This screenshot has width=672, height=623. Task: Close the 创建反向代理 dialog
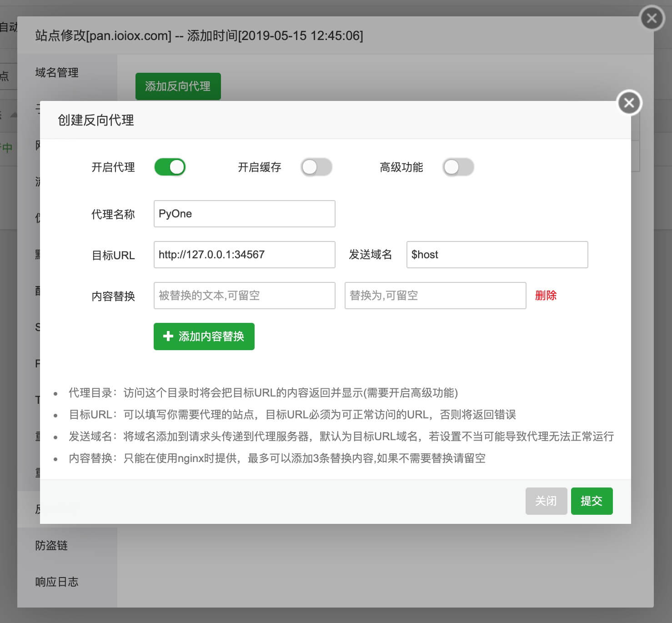(629, 103)
